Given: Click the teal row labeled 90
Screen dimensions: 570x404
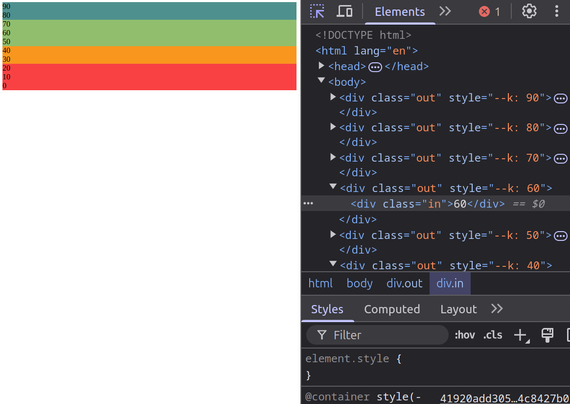Looking at the screenshot, I should pyautogui.click(x=149, y=7).
